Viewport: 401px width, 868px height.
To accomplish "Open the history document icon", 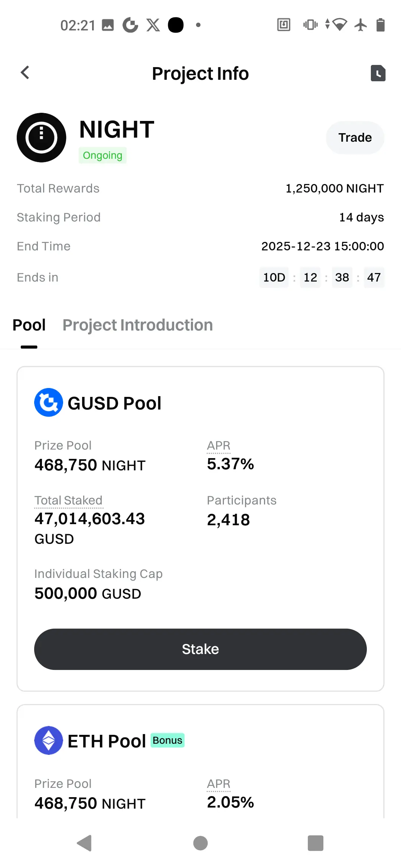I will (x=378, y=73).
